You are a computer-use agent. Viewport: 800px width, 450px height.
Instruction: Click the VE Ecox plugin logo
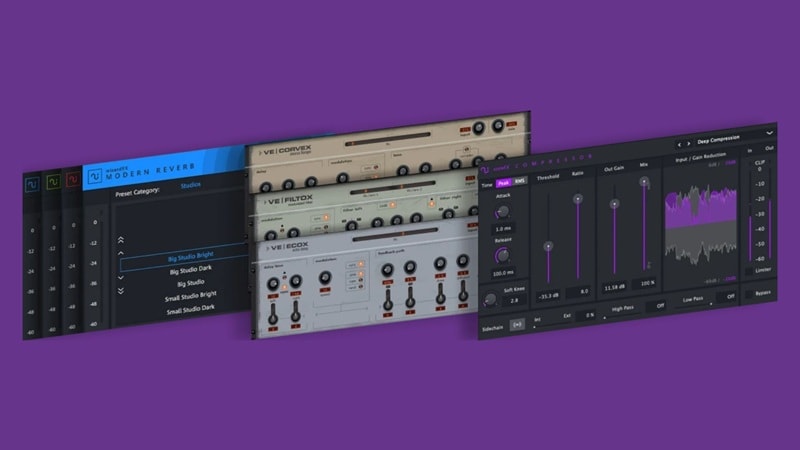click(x=289, y=247)
